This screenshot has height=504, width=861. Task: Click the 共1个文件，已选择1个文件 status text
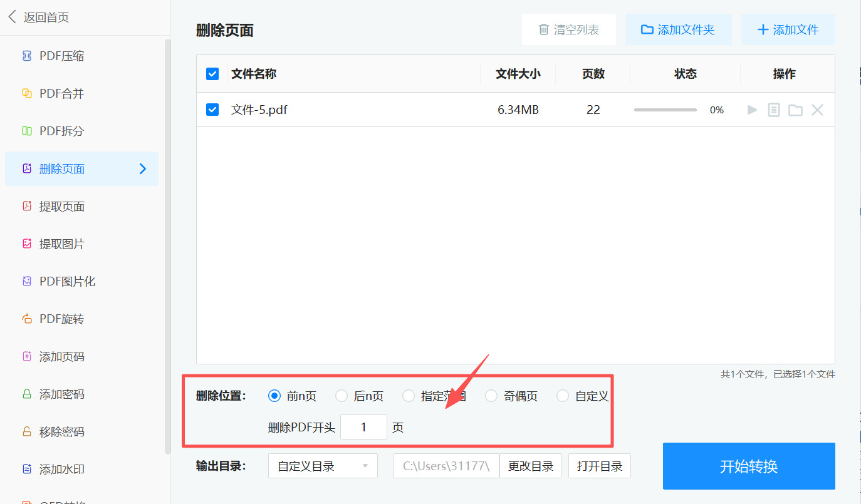coord(778,374)
